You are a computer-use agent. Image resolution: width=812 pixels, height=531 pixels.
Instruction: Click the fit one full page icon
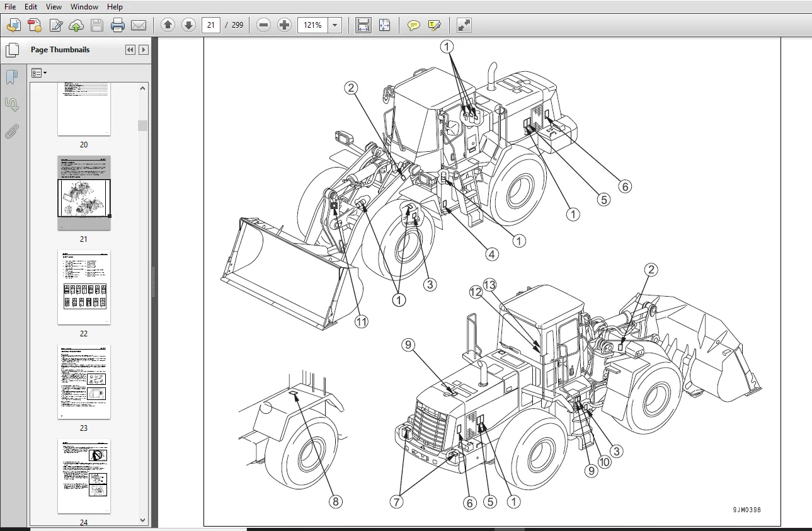click(384, 25)
